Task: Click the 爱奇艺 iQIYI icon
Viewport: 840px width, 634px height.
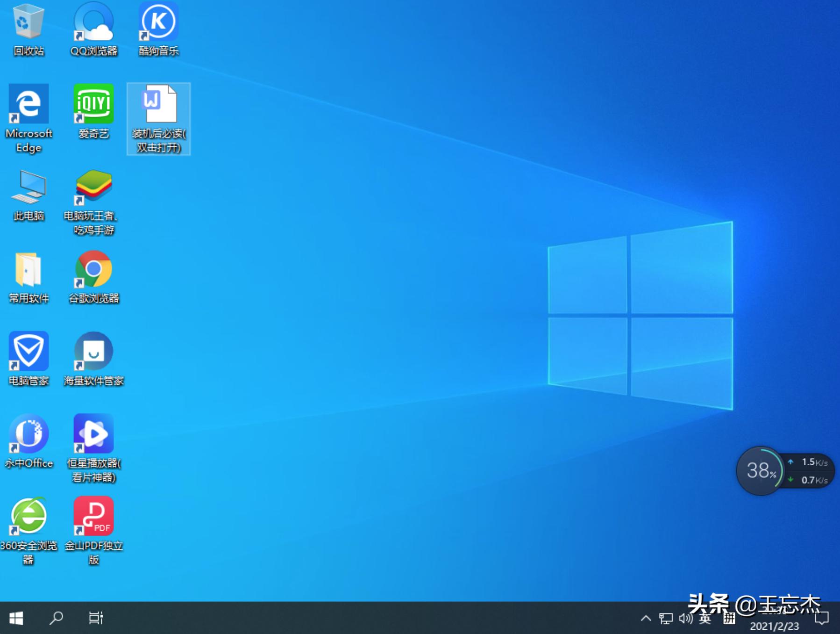Action: coord(93,104)
